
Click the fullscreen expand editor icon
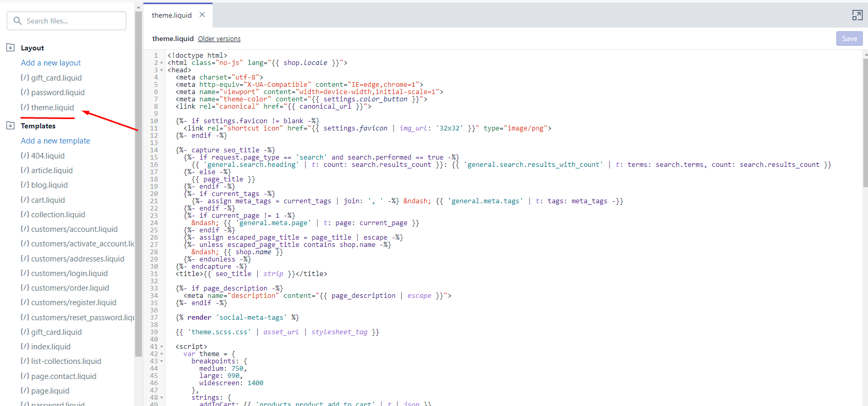pyautogui.click(x=857, y=16)
